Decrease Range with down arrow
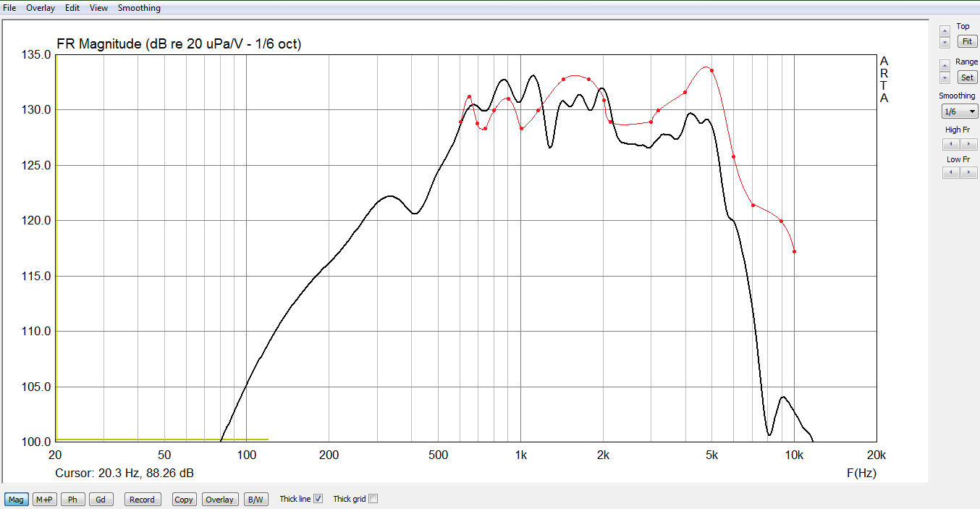The image size is (980, 509). 945,77
